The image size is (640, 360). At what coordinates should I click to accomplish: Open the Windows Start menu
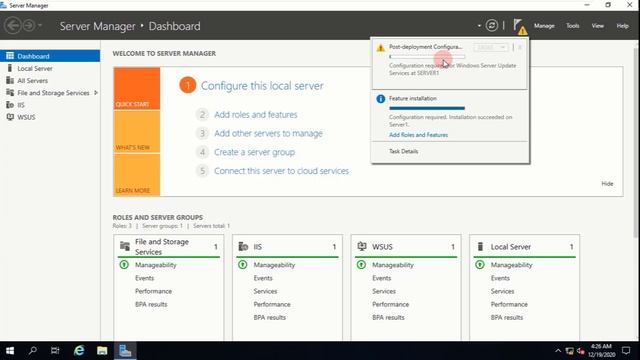10,351
